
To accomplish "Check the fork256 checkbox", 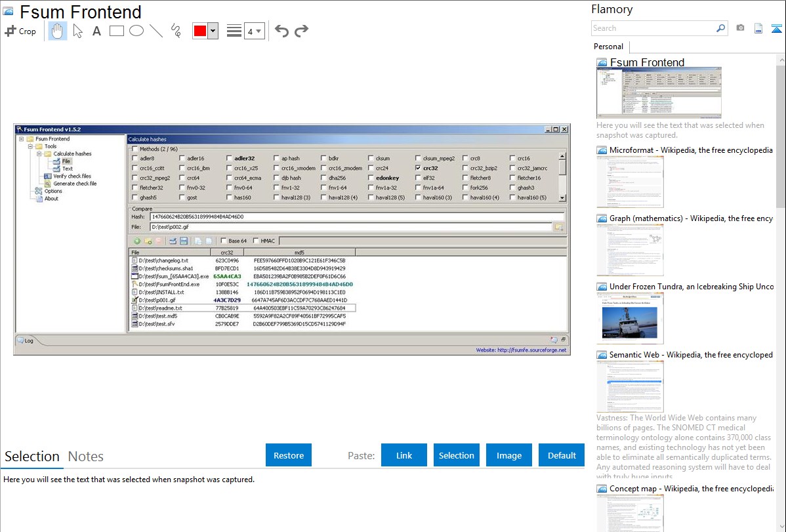I will pos(465,188).
